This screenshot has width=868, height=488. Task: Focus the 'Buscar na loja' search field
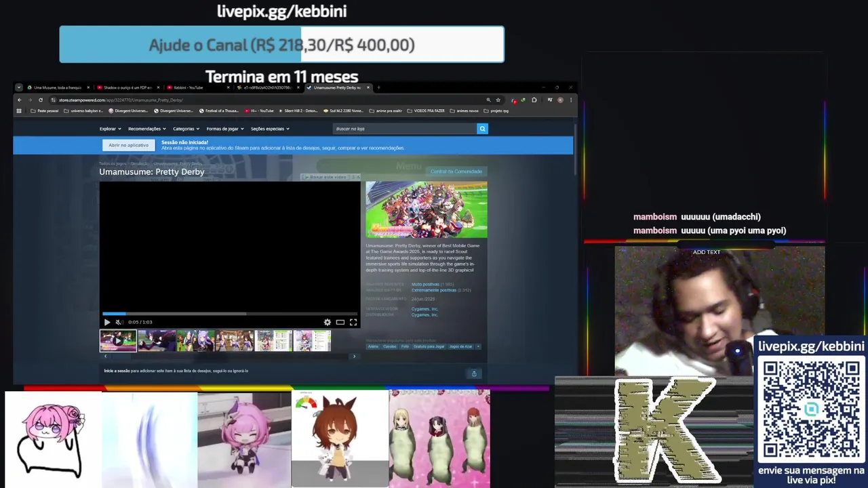click(x=405, y=129)
